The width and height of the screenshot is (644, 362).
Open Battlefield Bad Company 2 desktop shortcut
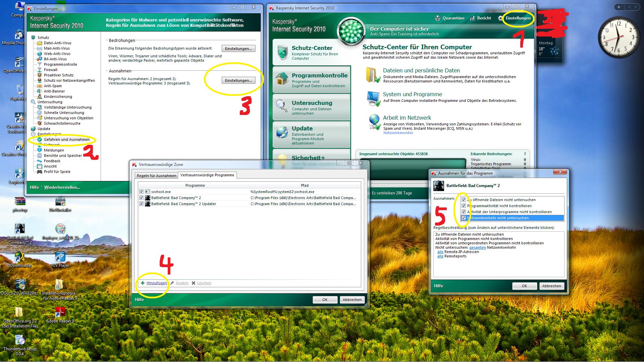pyautogui.click(x=20, y=234)
